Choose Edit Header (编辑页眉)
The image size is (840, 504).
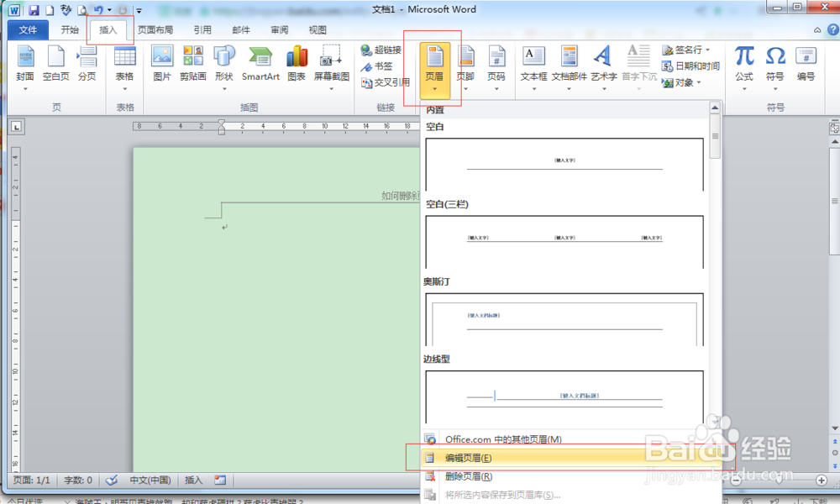[570, 458]
